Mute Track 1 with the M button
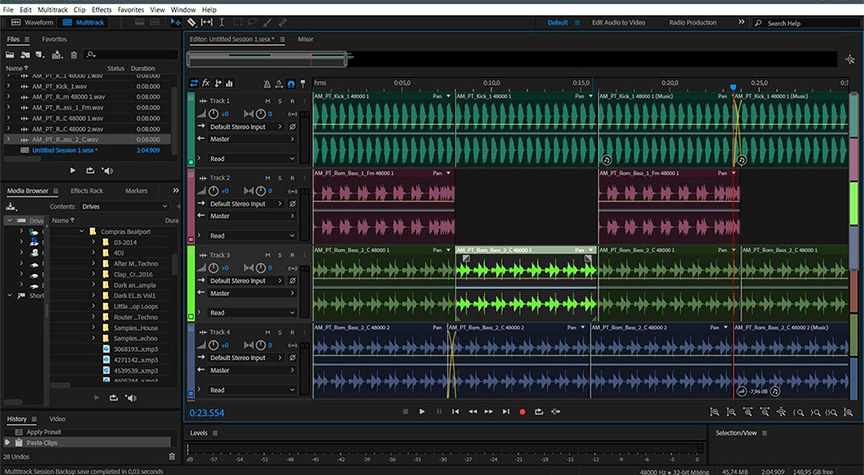 pos(267,101)
